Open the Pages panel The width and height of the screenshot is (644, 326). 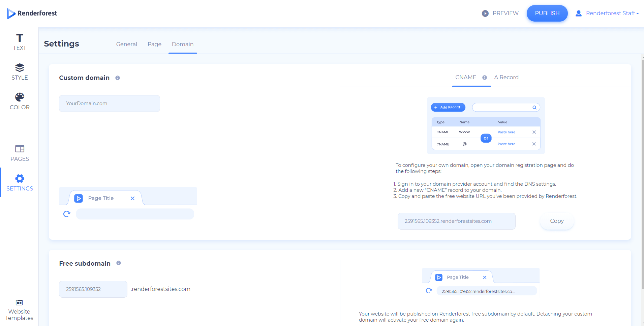(19, 152)
